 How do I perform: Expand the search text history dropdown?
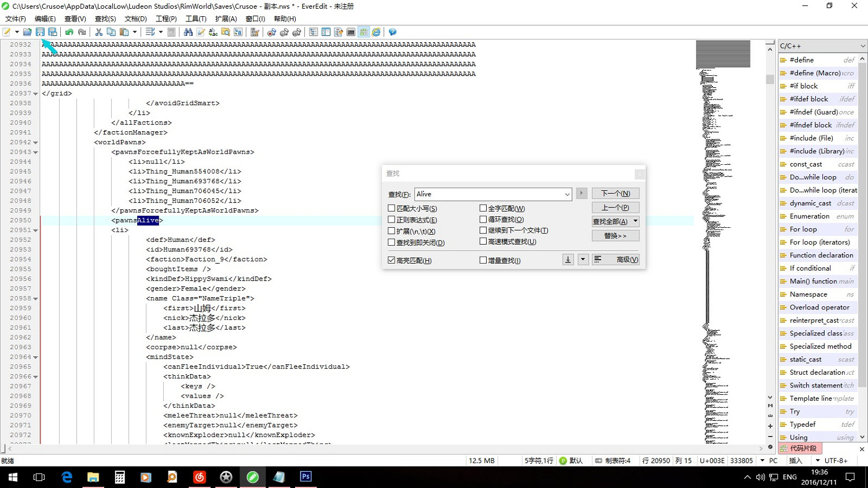(567, 194)
